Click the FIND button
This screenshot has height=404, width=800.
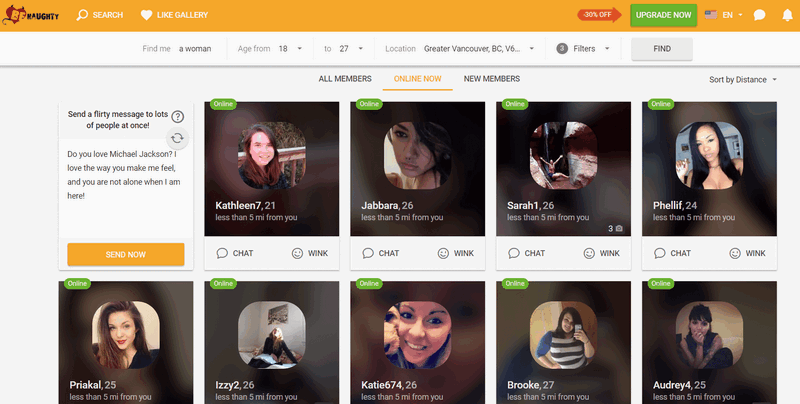(662, 49)
